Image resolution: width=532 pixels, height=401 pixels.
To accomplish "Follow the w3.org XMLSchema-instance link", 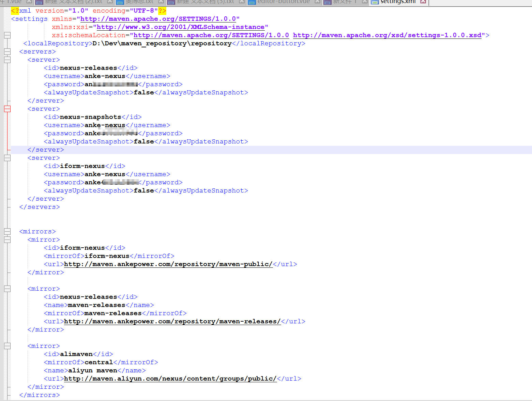I will [180, 27].
